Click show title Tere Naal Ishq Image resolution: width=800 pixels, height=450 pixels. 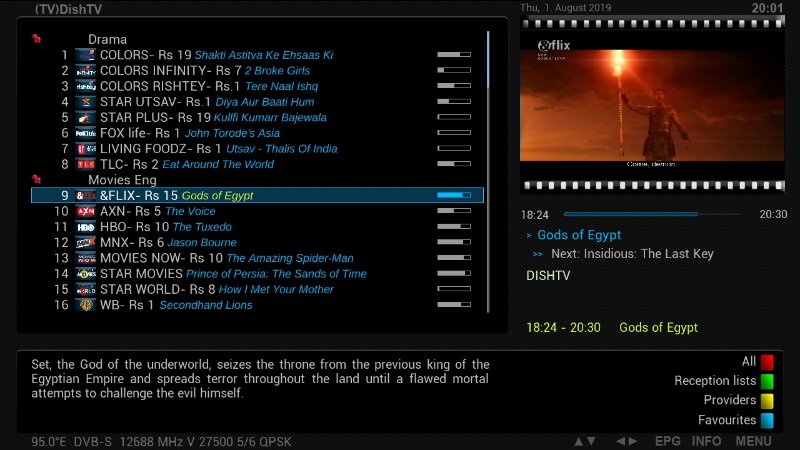pos(282,86)
